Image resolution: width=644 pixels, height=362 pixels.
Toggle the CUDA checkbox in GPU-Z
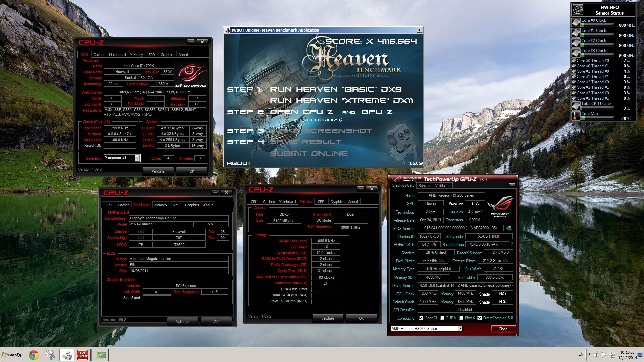click(442, 318)
